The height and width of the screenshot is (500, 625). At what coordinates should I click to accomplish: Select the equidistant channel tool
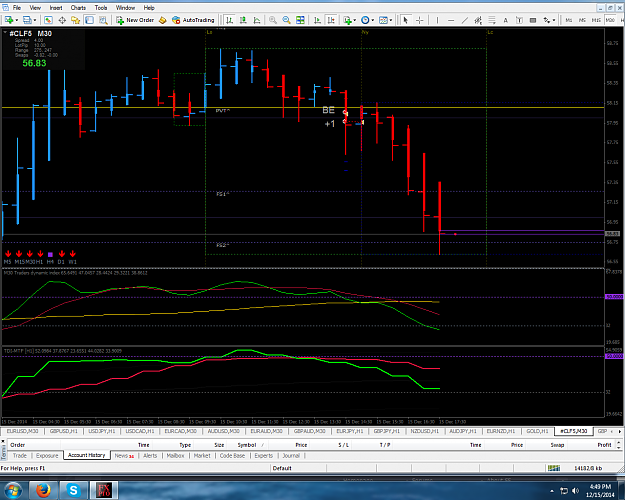pos(478,20)
